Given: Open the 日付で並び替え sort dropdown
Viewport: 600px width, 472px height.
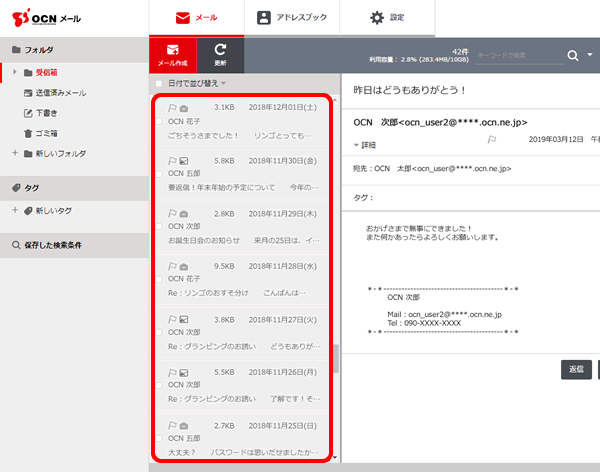Looking at the screenshot, I should click(197, 83).
